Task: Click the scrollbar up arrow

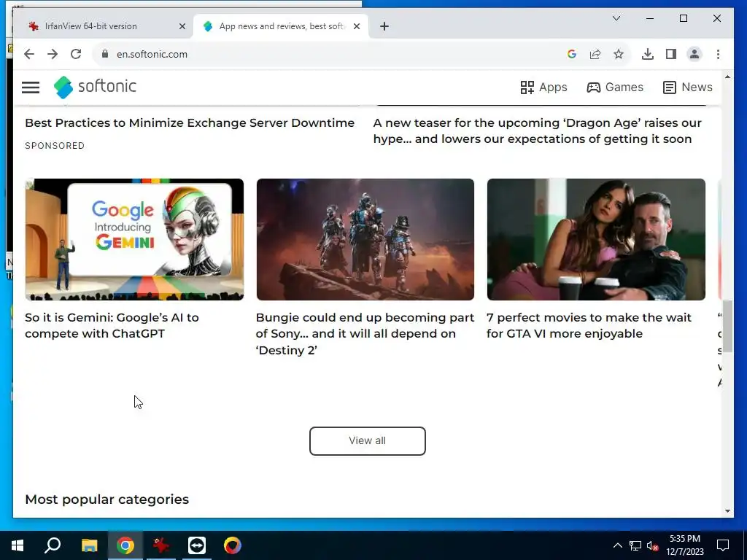Action: tap(727, 77)
